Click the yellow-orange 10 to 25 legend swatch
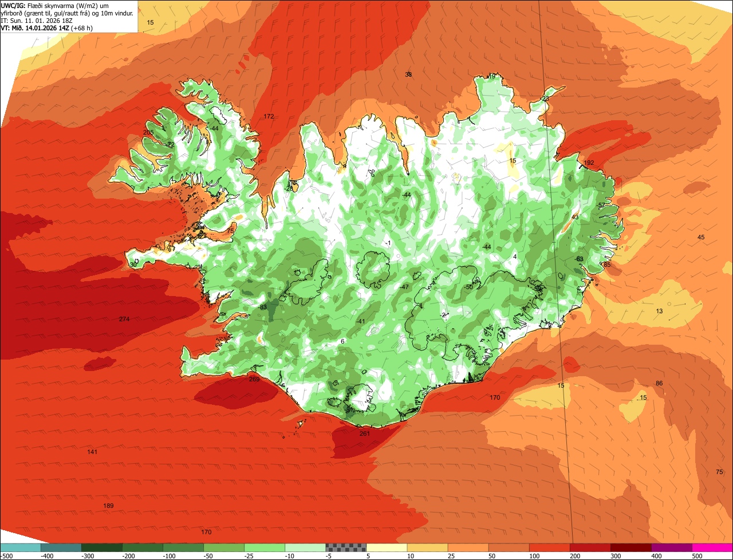 tap(427, 547)
